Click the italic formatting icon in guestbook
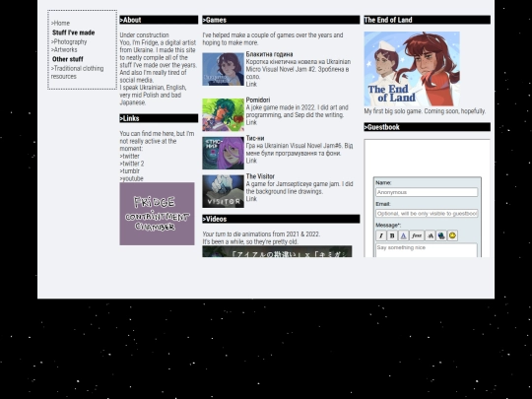 pyautogui.click(x=381, y=235)
